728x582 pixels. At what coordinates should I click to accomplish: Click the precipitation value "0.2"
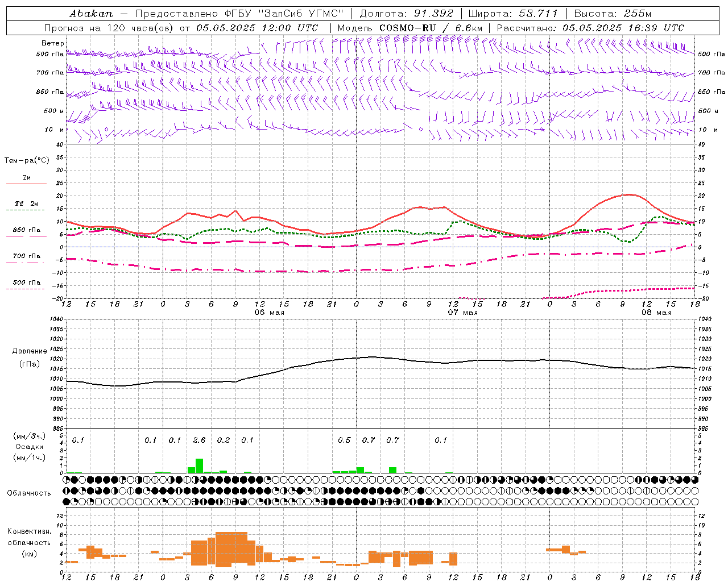pos(224,440)
